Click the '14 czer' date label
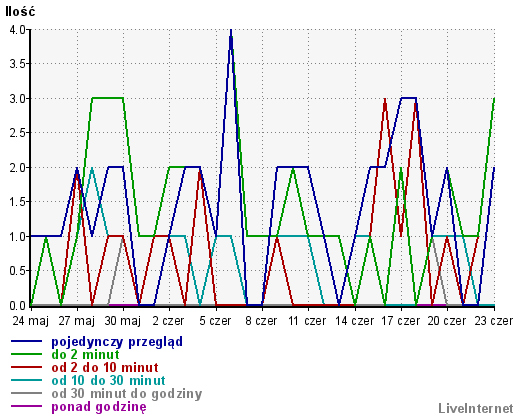 click(355, 321)
